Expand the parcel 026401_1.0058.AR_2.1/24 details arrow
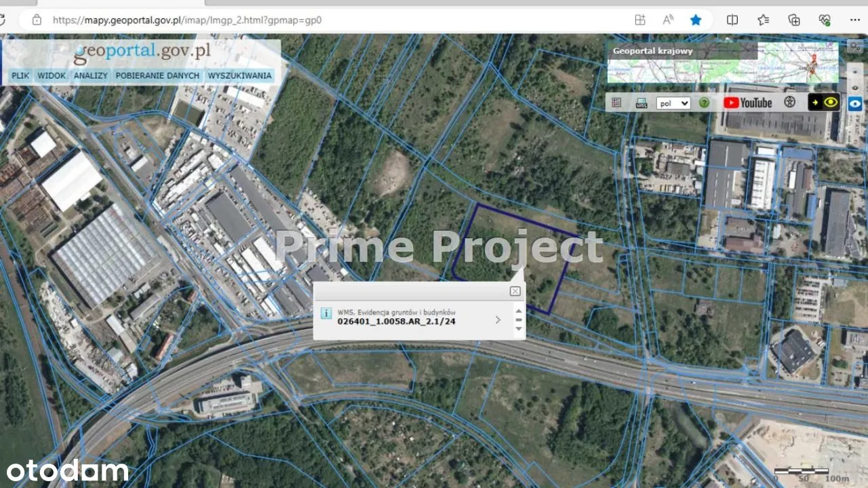Image resolution: width=868 pixels, height=488 pixels. [498, 320]
